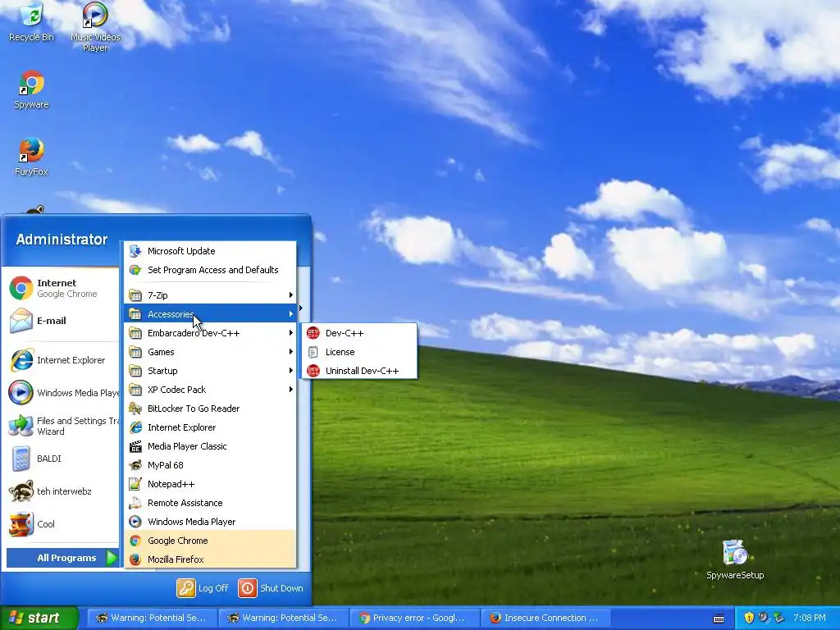840x630 pixels.
Task: Click the Set Program Access and Defaults icon
Action: pyautogui.click(x=135, y=270)
